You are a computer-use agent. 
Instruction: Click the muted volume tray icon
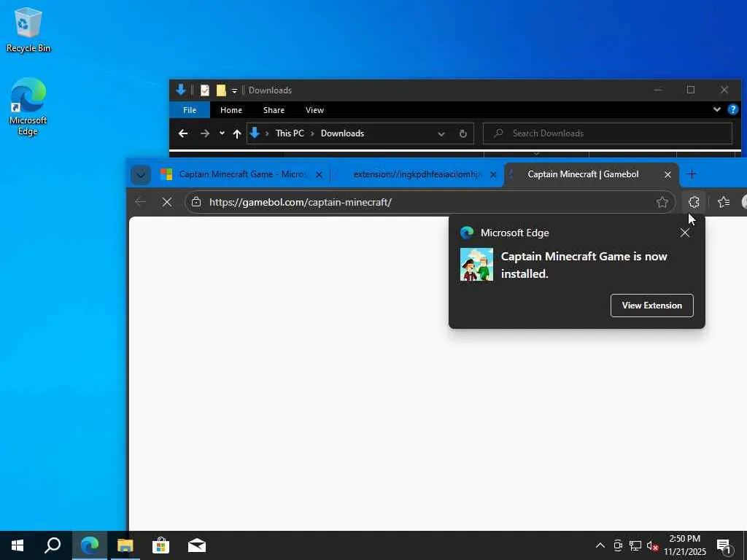pos(652,545)
